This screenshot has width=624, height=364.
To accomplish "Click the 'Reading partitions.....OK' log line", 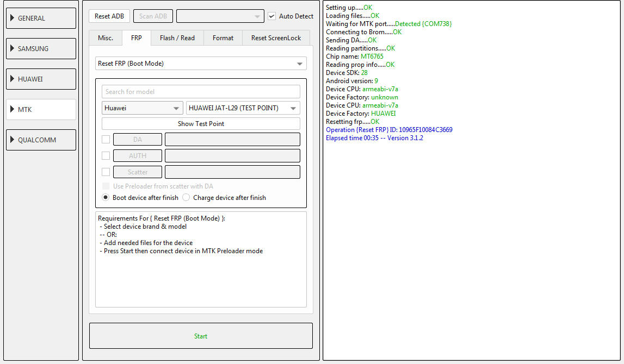I will point(361,48).
